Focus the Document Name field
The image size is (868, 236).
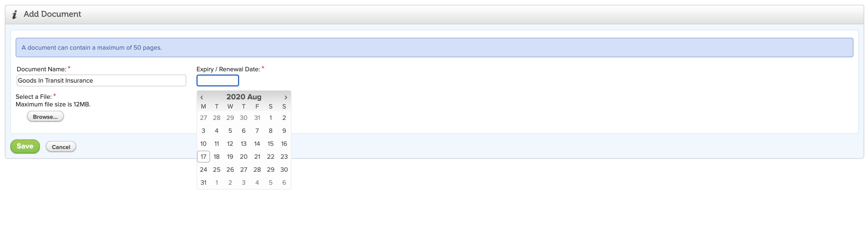[x=101, y=80]
